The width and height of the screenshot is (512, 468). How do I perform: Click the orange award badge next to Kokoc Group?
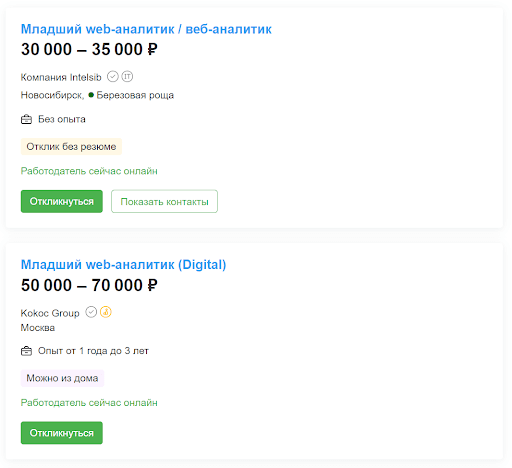pos(106,312)
